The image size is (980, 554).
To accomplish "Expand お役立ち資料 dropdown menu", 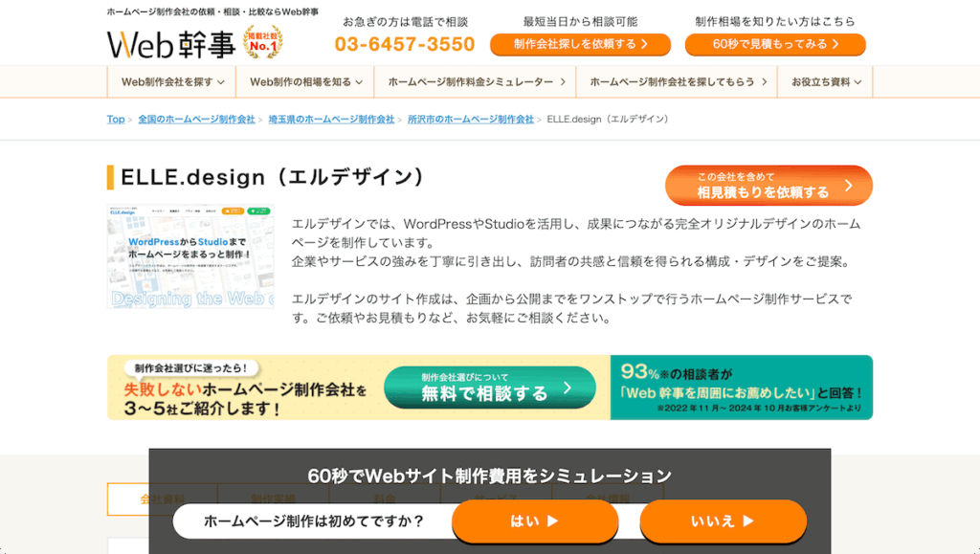I will 825,82.
